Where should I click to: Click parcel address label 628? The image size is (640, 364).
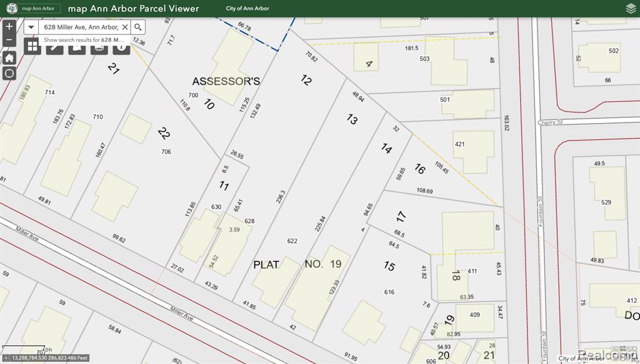pyautogui.click(x=249, y=221)
